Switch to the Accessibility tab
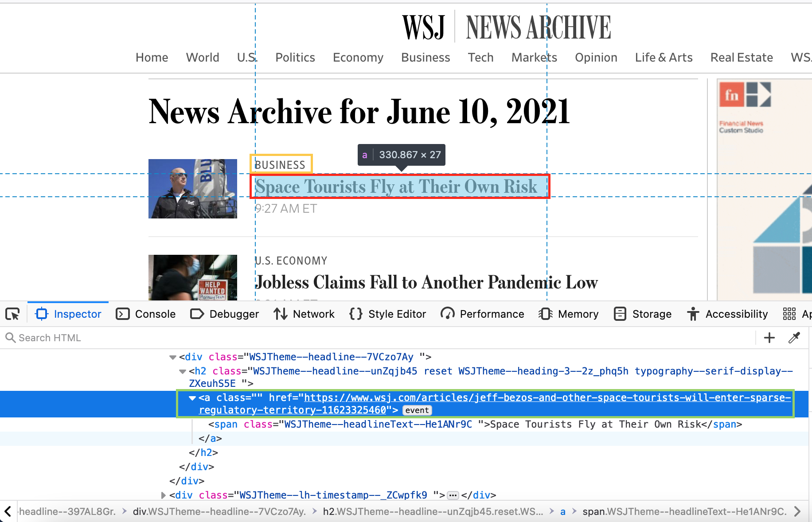This screenshot has width=812, height=522. (727, 314)
